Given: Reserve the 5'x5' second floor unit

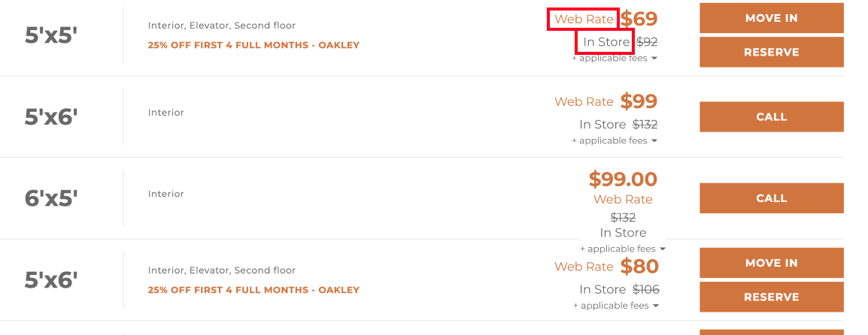Looking at the screenshot, I should click(x=771, y=52).
